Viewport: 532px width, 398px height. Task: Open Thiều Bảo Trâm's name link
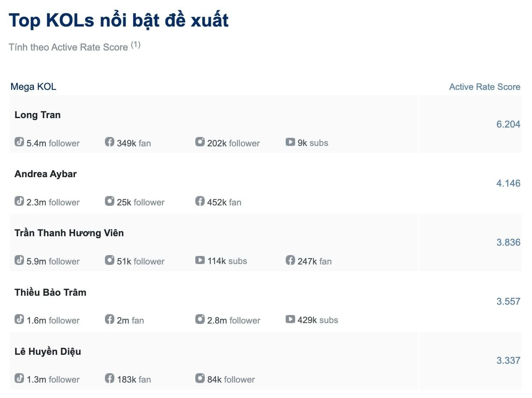(x=51, y=292)
